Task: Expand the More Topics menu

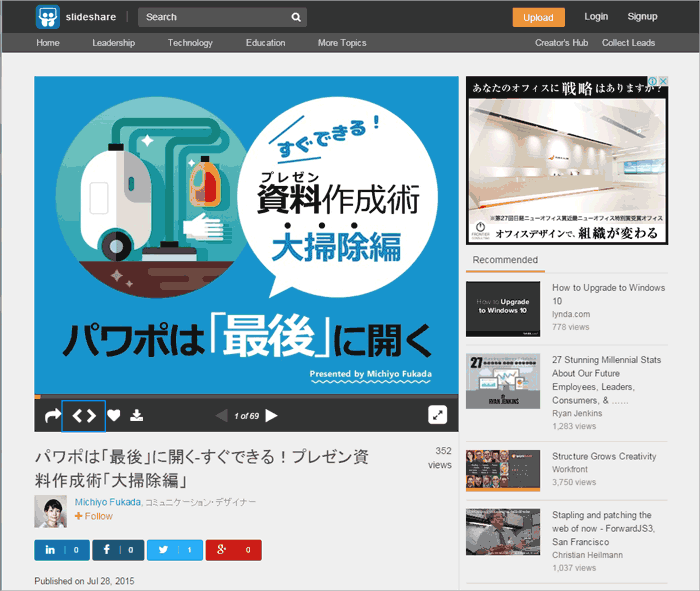Action: pos(342,43)
